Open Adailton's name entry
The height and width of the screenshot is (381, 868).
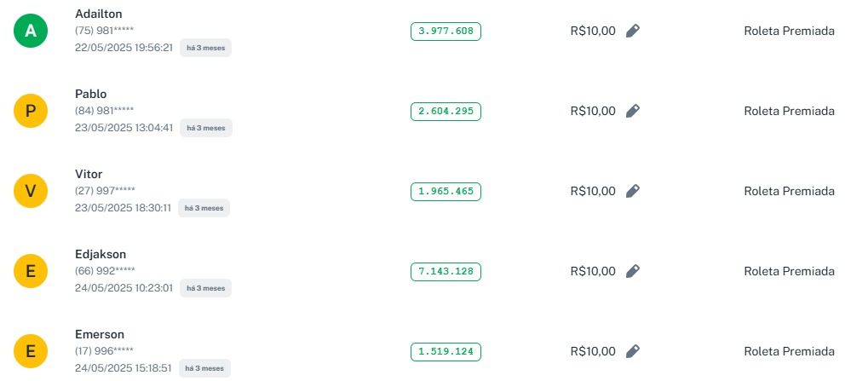point(98,14)
